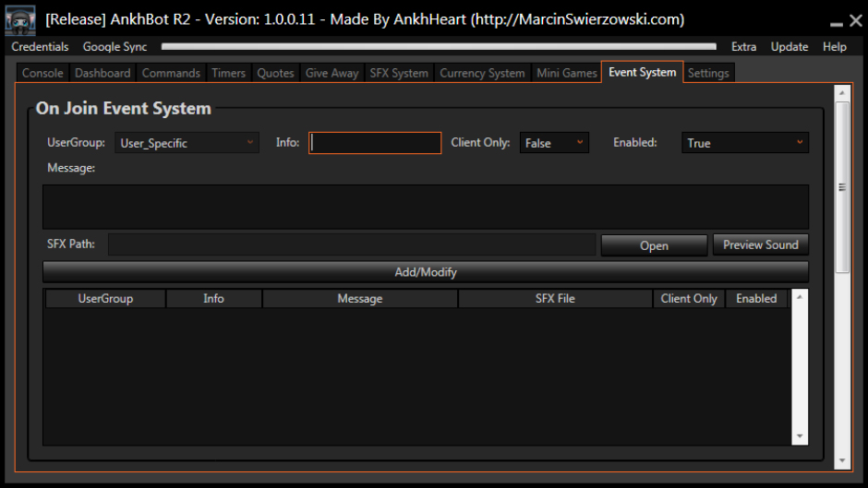The image size is (868, 488).
Task: Switch to the Mini Games tab
Action: tap(567, 73)
